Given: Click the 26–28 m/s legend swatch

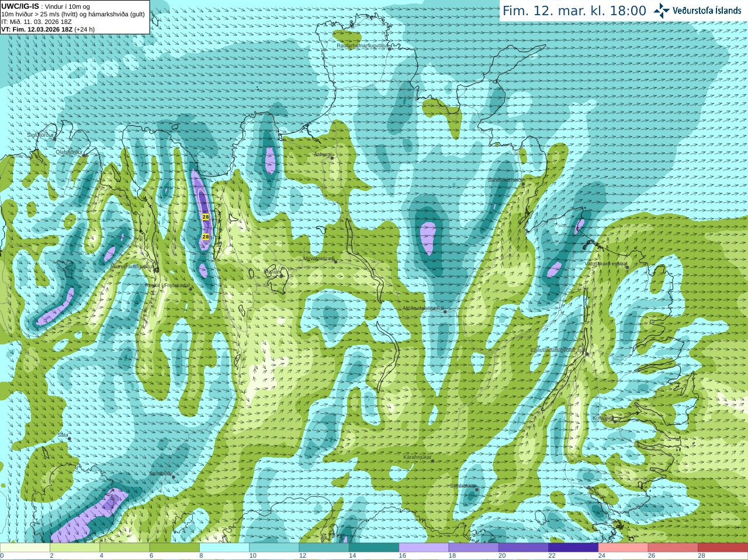Looking at the screenshot, I should [673, 548].
